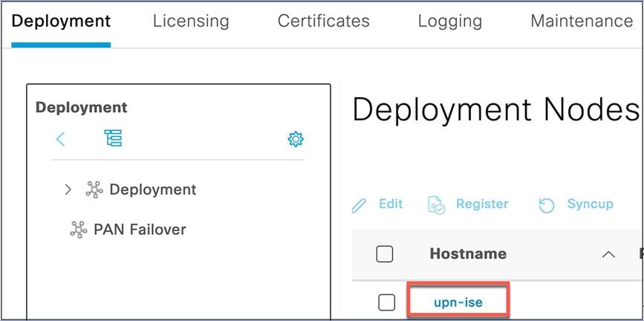Go to the Logging tab
The image size is (644, 321).
[449, 22]
